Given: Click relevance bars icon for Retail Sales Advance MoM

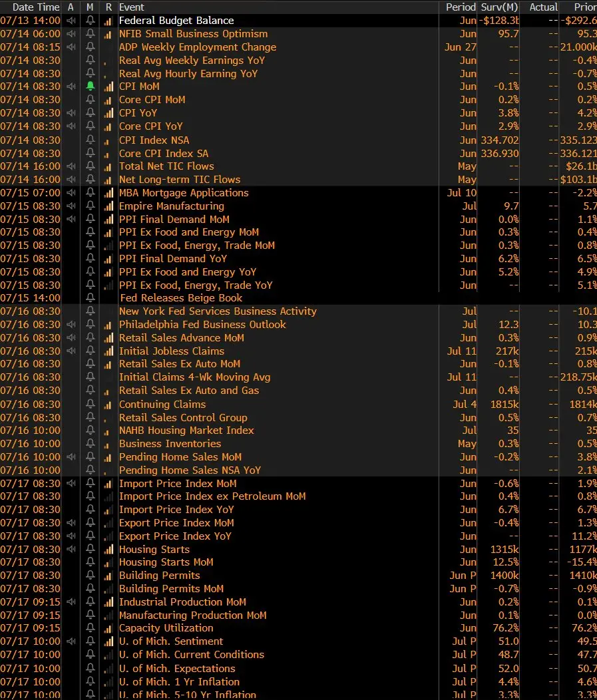Looking at the screenshot, I should [108, 338].
